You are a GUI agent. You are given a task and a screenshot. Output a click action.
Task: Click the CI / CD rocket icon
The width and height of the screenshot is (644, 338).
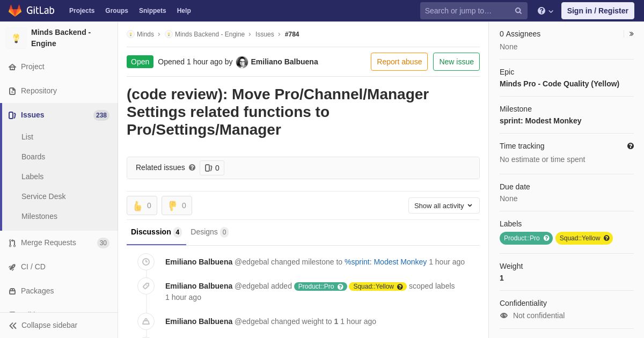[12, 267]
